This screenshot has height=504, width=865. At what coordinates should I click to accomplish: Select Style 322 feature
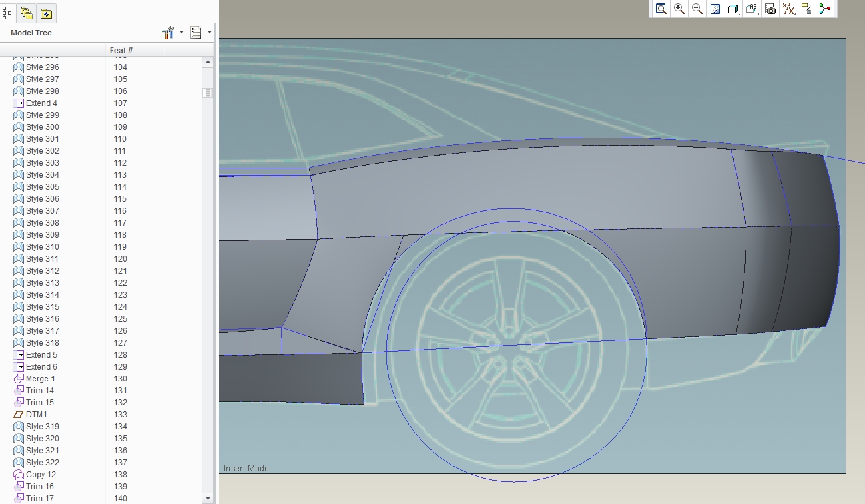[43, 463]
